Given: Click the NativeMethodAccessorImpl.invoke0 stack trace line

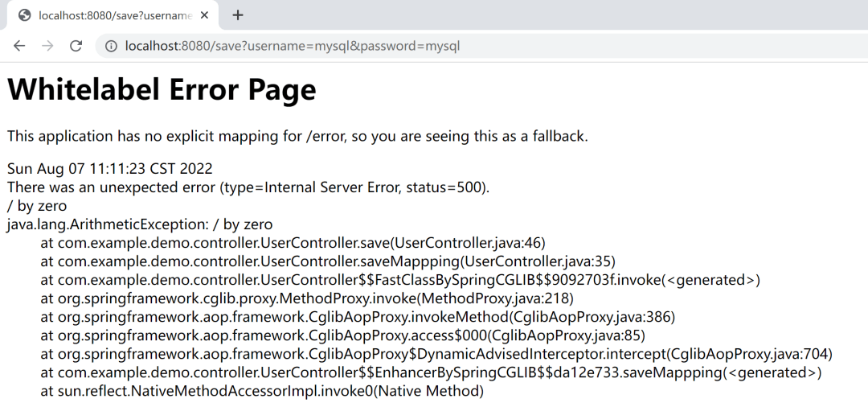Looking at the screenshot, I should [x=262, y=391].
